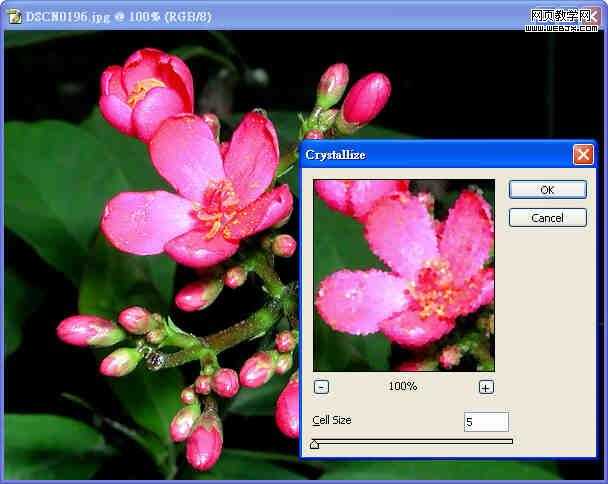Click the middle of Cell Size slider track
This screenshot has width=608, height=484.
[x=412, y=441]
